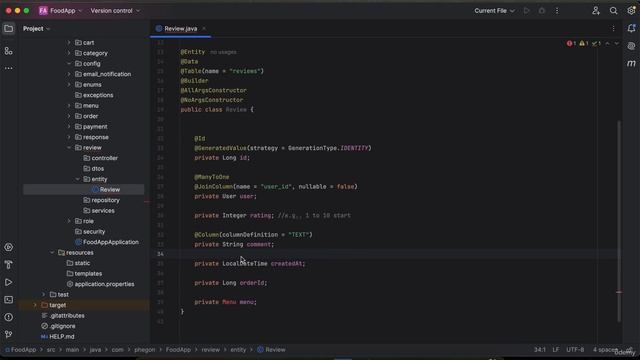The height and width of the screenshot is (360, 640).
Task: Jump to next highlighted error arrow
Action: (617, 43)
